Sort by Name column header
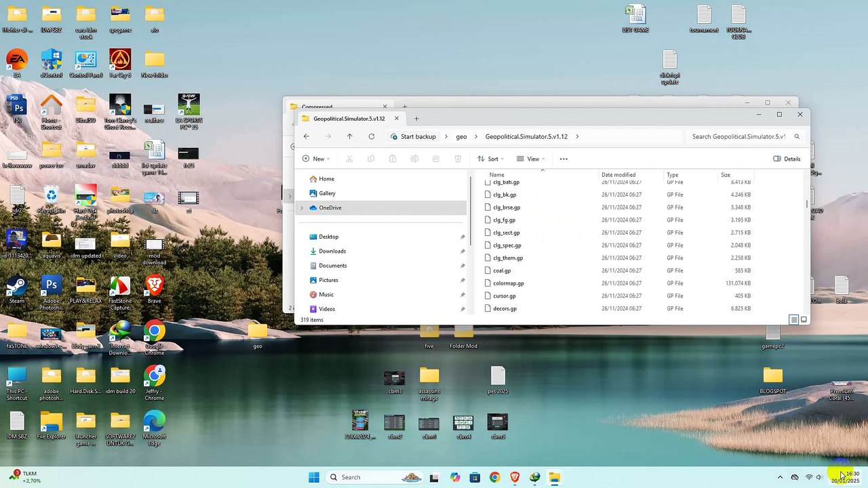868x488 pixels. click(x=541, y=175)
